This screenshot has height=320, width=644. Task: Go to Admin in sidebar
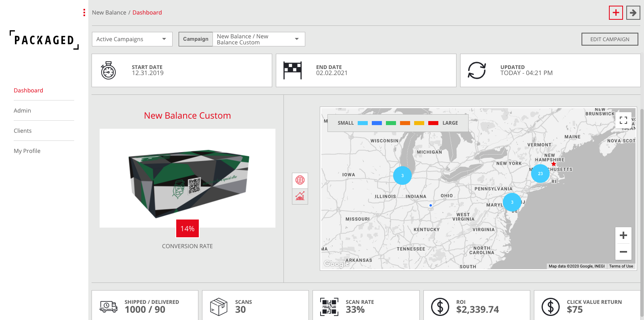(x=23, y=111)
